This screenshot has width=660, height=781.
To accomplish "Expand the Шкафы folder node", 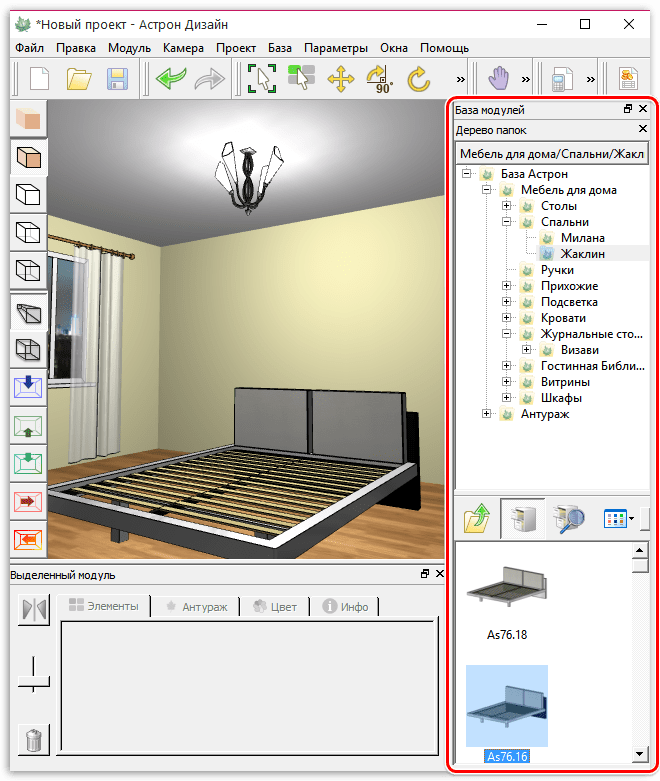I will pyautogui.click(x=507, y=398).
